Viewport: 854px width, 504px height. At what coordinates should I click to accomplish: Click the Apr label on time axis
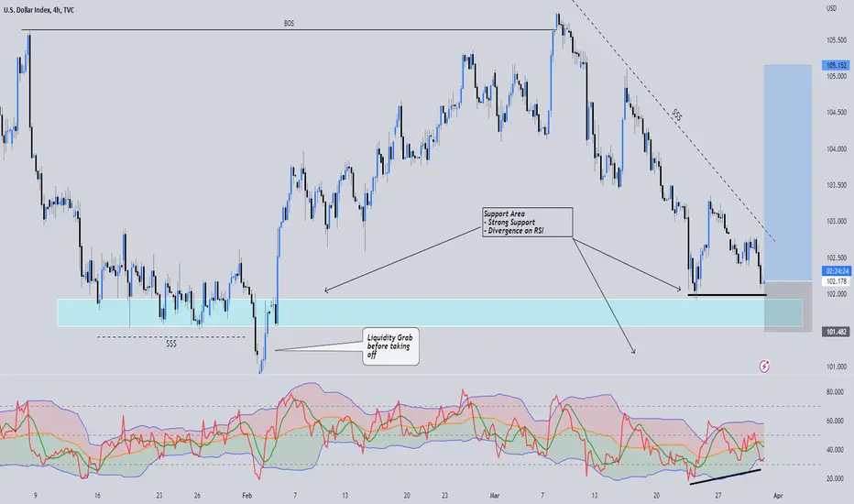coord(778,496)
